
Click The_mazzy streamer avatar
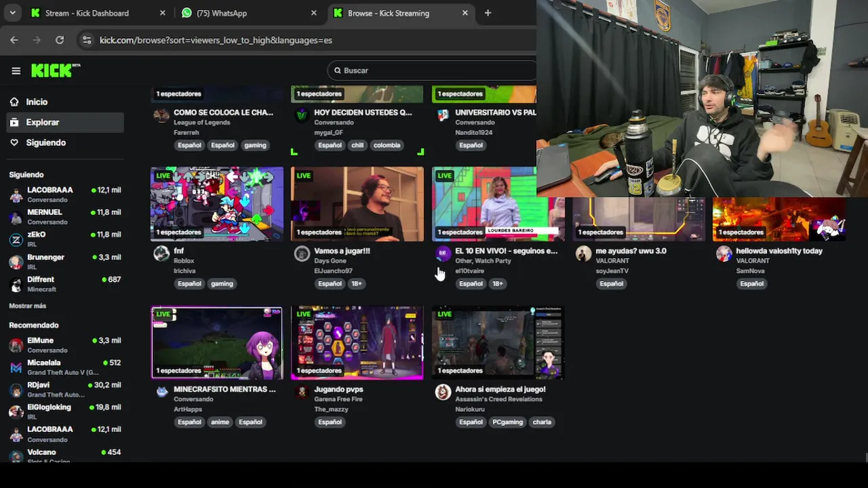pos(302,392)
